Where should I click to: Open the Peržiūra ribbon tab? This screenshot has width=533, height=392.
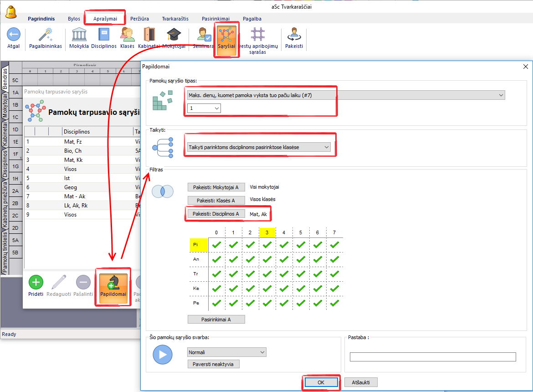(139, 19)
